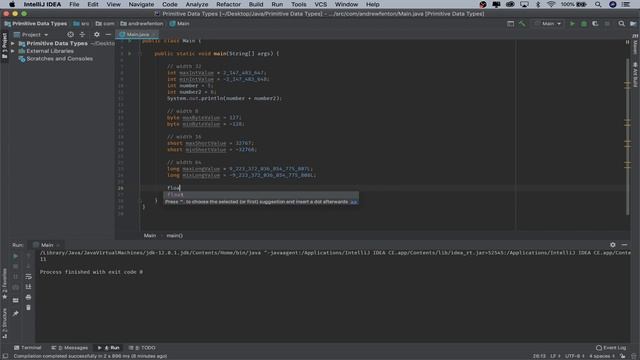Click the run gutter arrow beside main method
Screen dimensions: 640x360
coord(130,53)
